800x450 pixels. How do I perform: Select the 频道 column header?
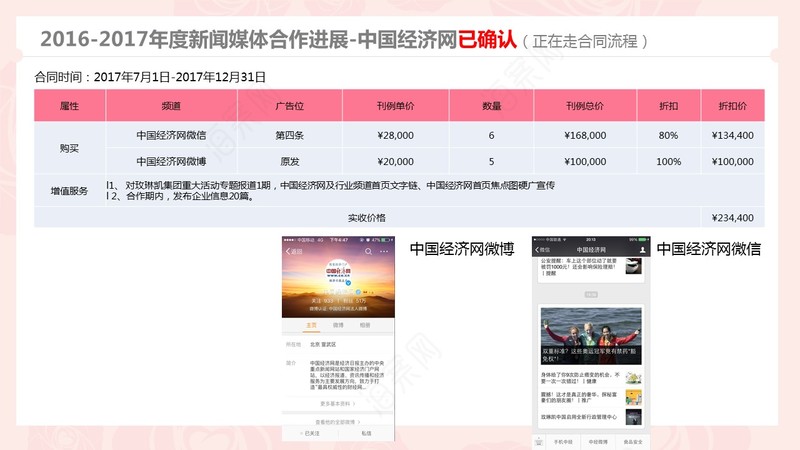tap(171, 106)
